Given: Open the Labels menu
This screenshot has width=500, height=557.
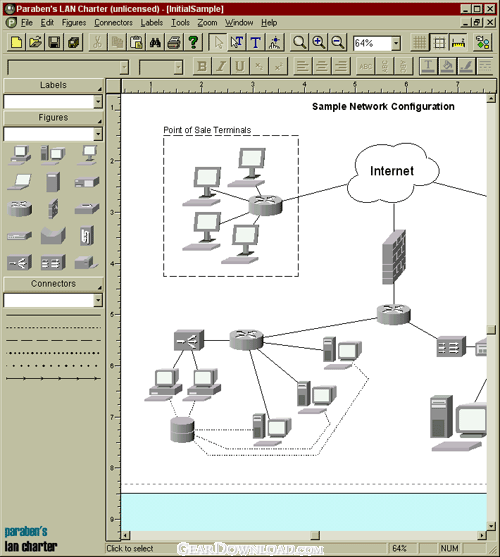Looking at the screenshot, I should (x=152, y=23).
